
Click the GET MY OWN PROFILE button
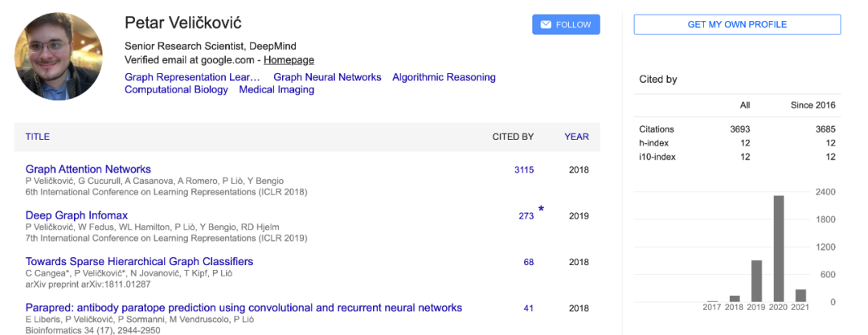(x=737, y=25)
